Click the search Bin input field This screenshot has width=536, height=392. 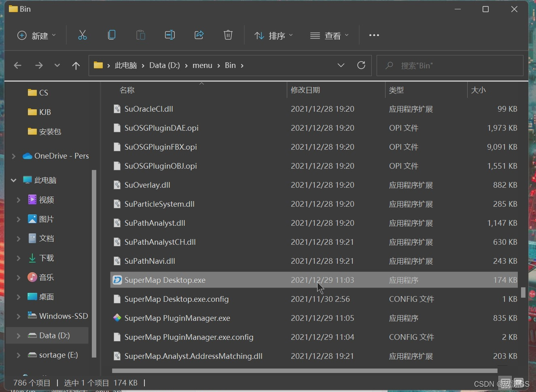tap(450, 66)
